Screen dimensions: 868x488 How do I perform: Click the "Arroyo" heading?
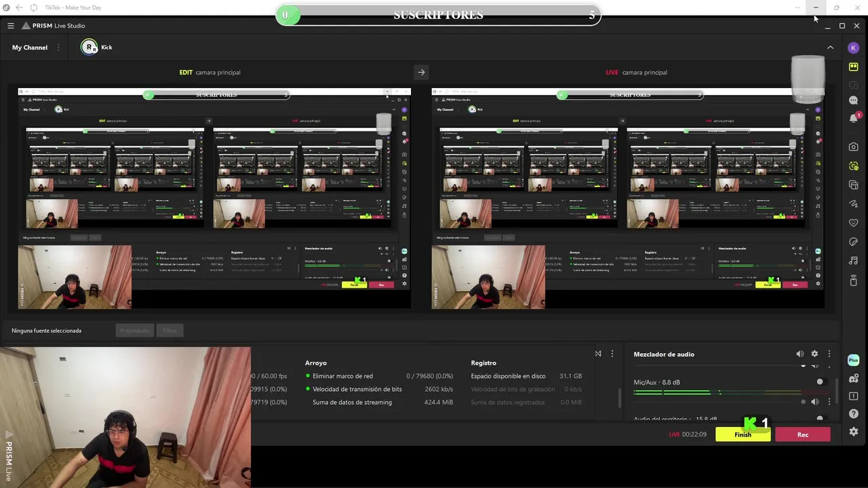click(316, 363)
